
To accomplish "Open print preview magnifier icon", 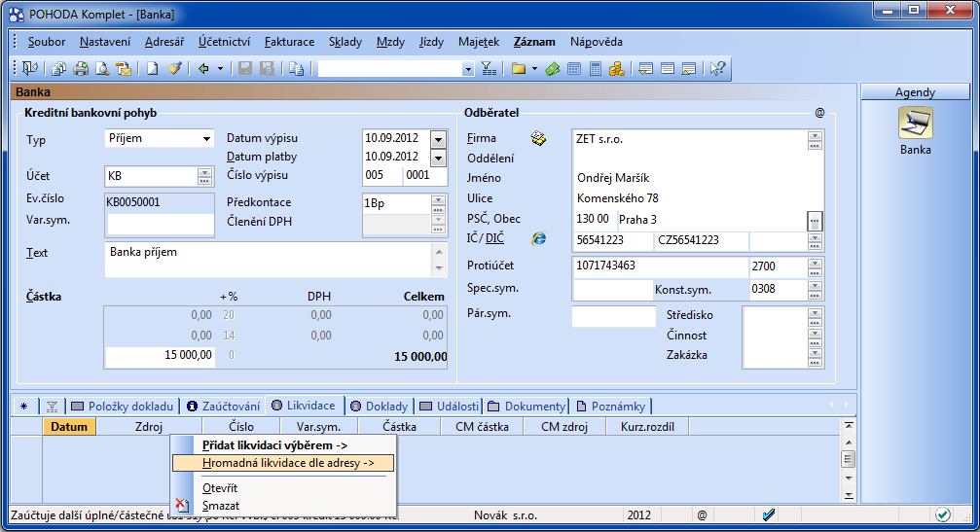I will [102, 69].
